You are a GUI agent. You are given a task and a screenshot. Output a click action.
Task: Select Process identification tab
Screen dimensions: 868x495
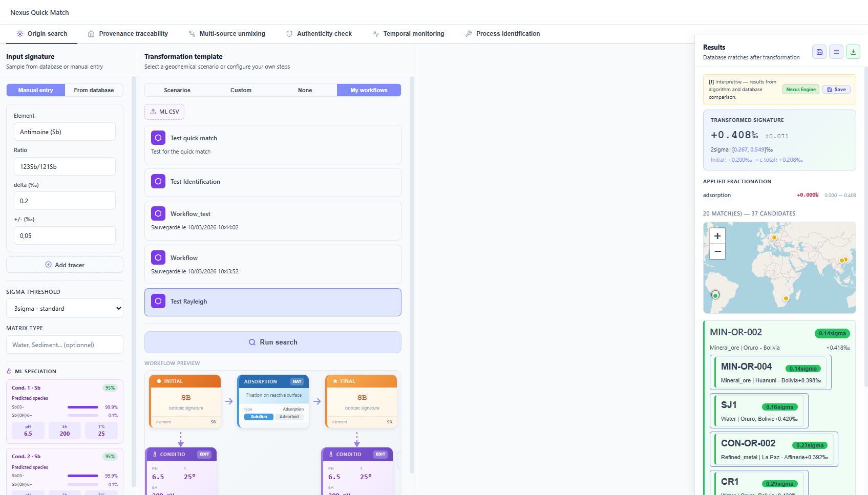(502, 34)
